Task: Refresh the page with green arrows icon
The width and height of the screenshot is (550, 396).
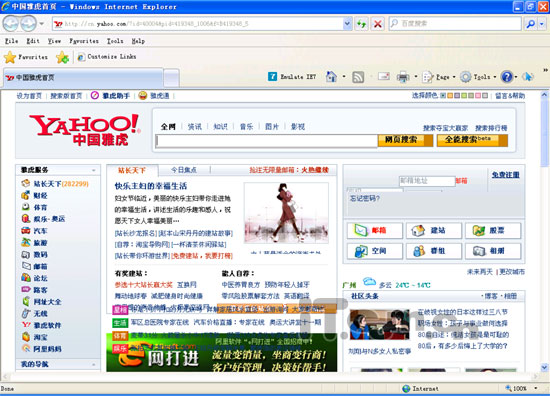Action: click(x=361, y=24)
